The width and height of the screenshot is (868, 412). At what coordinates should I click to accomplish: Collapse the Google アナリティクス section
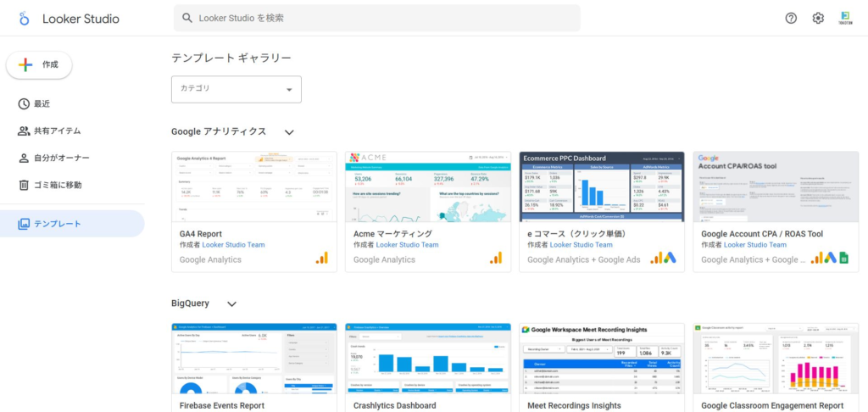289,132
